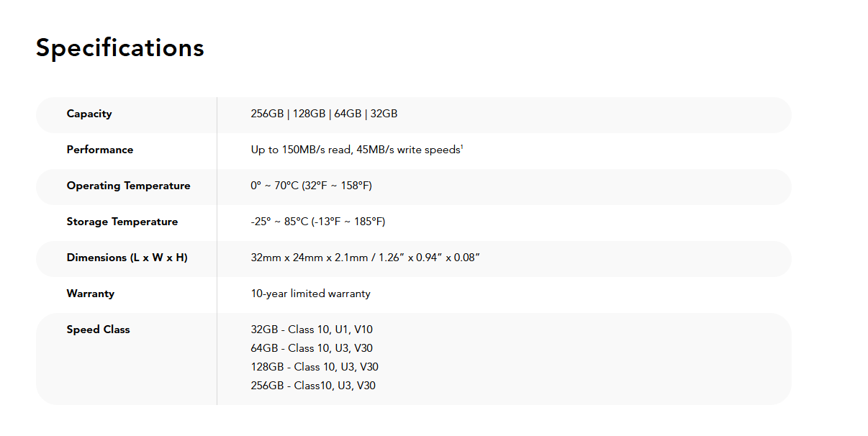Click the Performance row label

pyautogui.click(x=100, y=150)
